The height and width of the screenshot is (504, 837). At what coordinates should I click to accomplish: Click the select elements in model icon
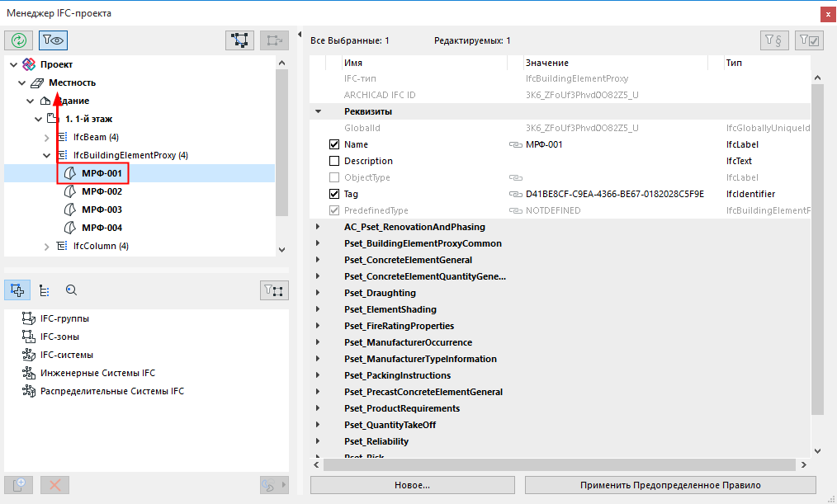[x=240, y=40]
